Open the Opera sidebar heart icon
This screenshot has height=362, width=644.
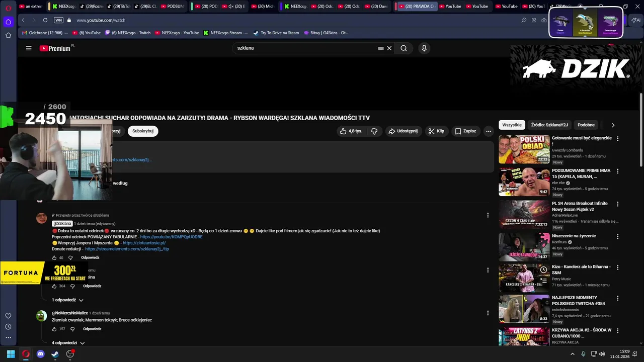8,316
